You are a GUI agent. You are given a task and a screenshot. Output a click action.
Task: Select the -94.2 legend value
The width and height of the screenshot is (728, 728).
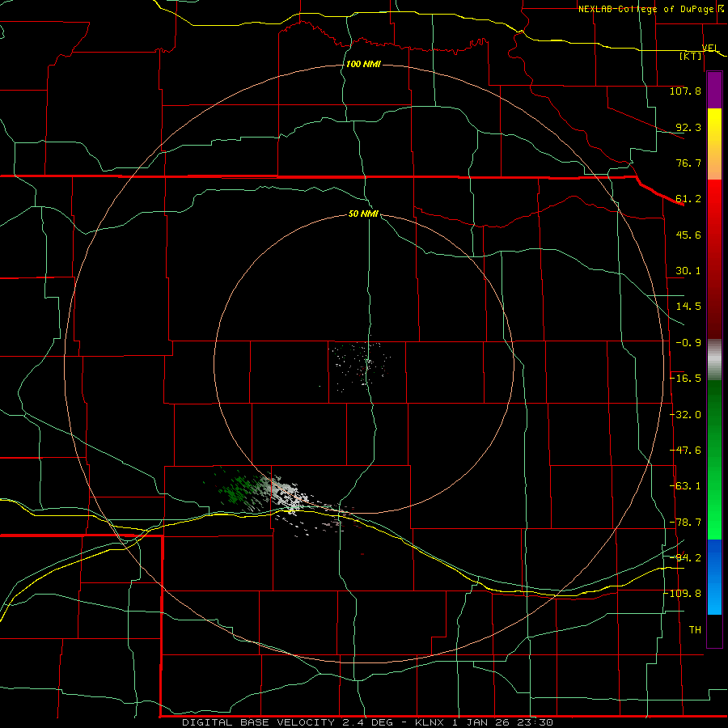685,558
